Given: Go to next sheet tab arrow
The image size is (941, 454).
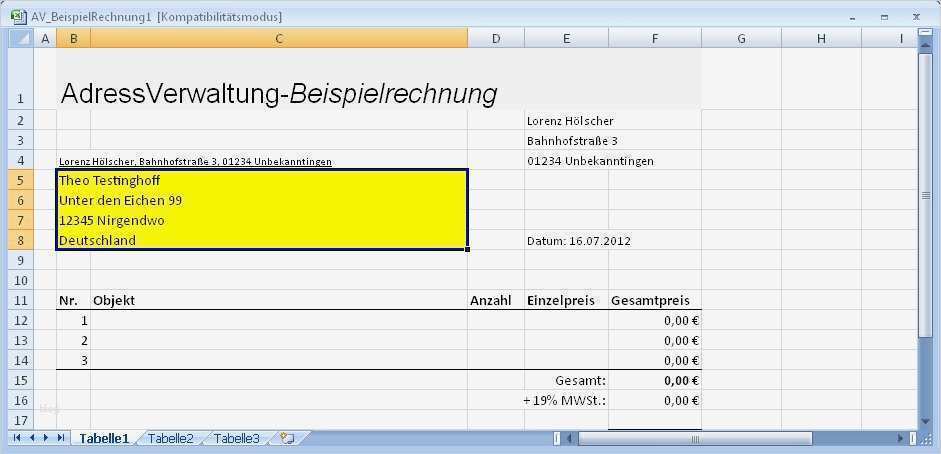Looking at the screenshot, I should click(46, 438).
